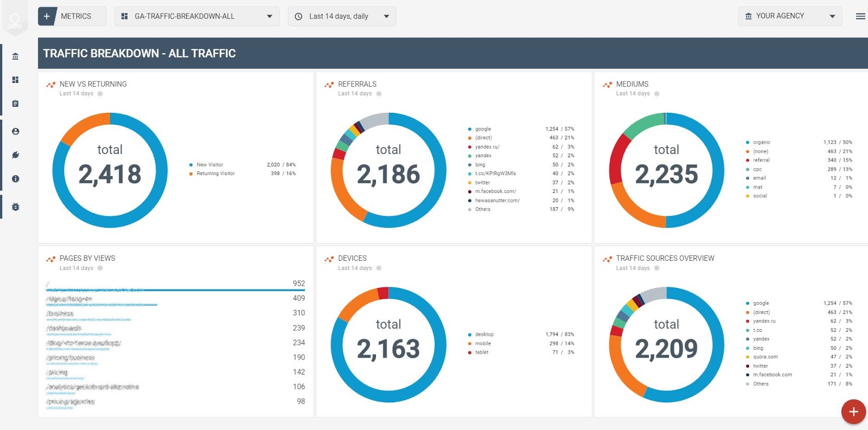Click the date info circle under TRAFFIC SOURCES OVERVIEW

coord(656,268)
